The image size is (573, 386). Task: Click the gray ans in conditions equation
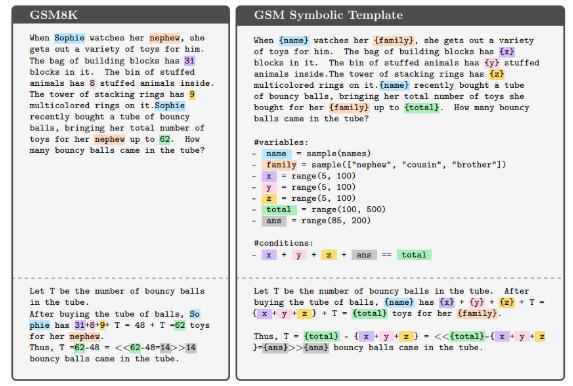pos(364,255)
